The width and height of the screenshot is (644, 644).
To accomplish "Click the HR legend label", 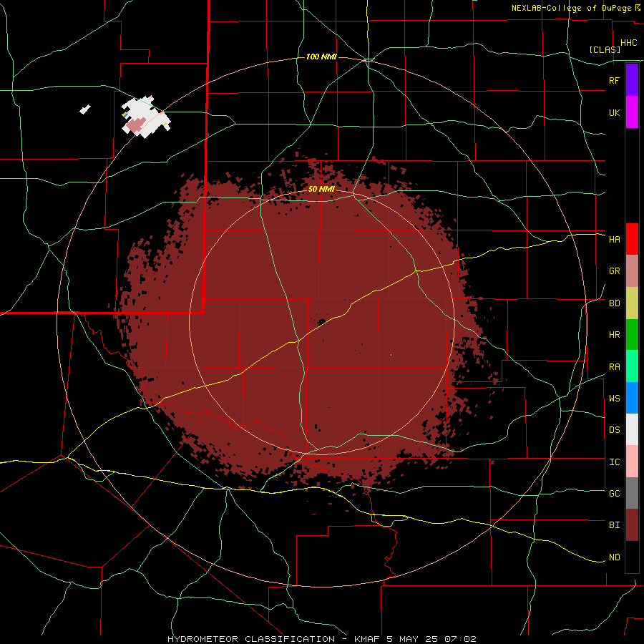I will pyautogui.click(x=614, y=335).
